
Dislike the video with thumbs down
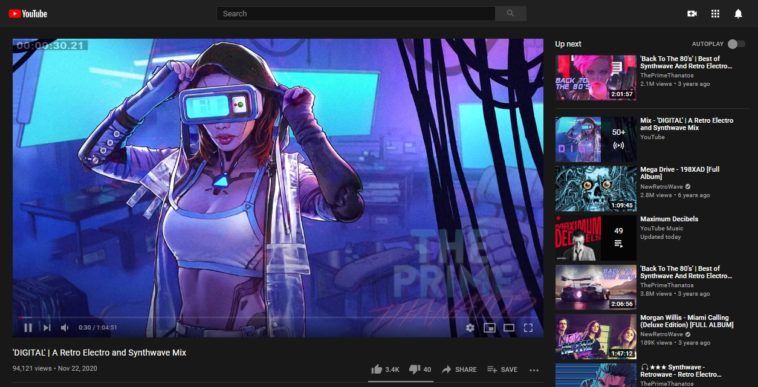pyautogui.click(x=414, y=370)
